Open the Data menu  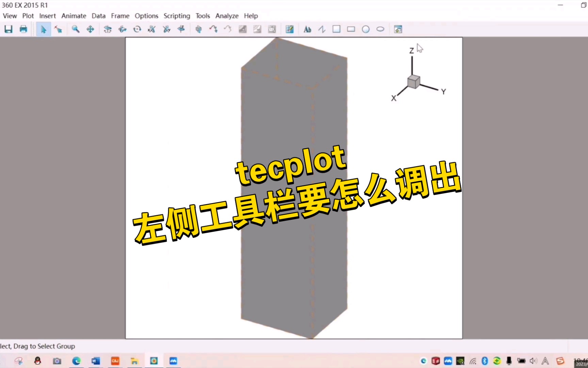click(x=99, y=16)
